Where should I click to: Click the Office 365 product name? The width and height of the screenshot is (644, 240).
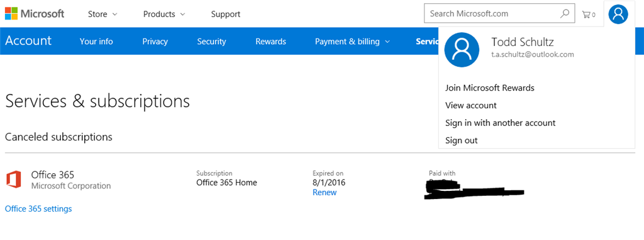[53, 174]
